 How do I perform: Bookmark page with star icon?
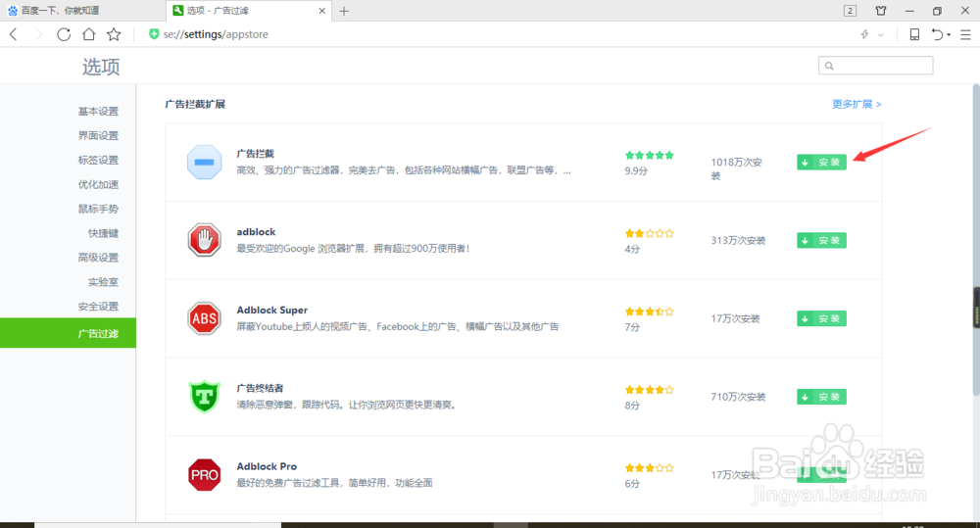pyautogui.click(x=114, y=34)
